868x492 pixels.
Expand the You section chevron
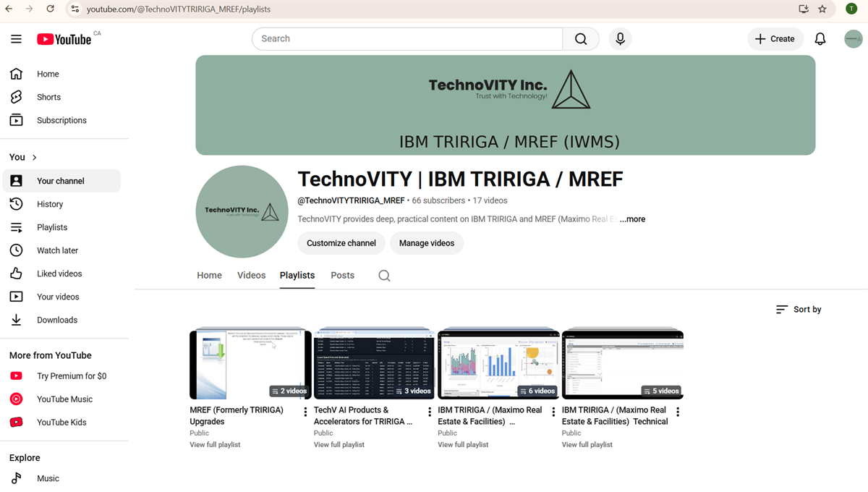click(x=34, y=157)
